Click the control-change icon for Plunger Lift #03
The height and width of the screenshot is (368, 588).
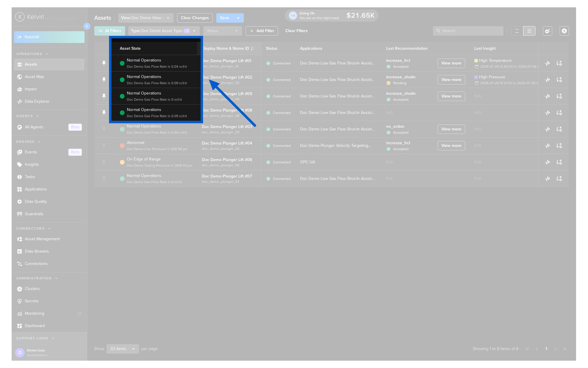coord(559,129)
